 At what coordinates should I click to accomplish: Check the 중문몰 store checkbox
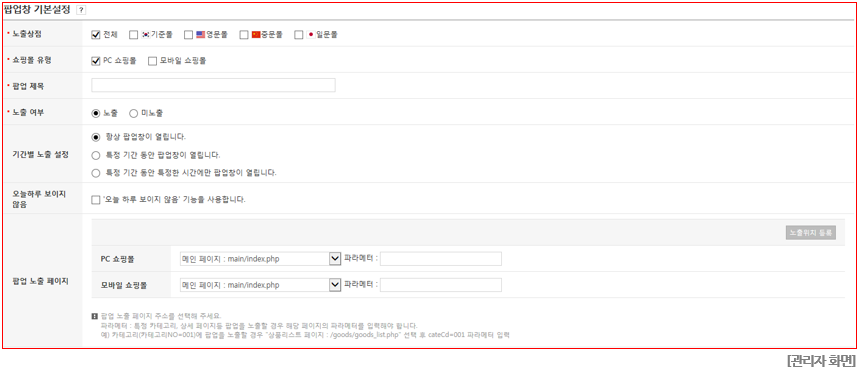244,35
